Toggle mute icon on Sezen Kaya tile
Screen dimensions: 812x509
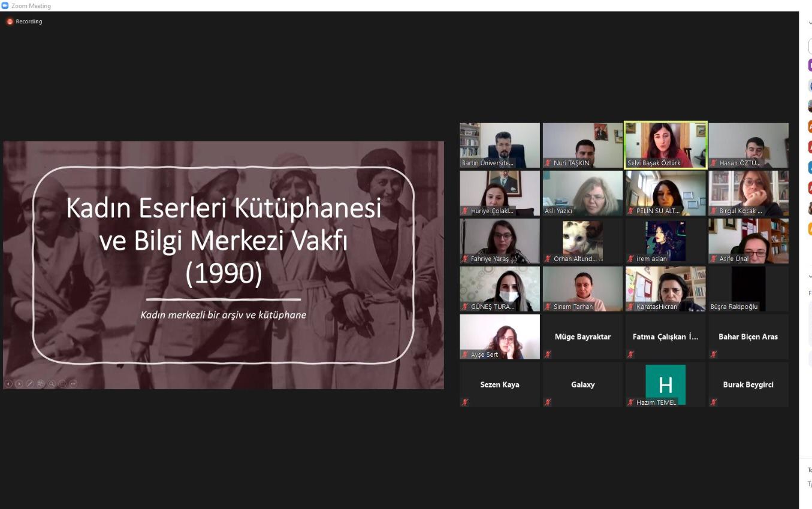[x=464, y=402]
